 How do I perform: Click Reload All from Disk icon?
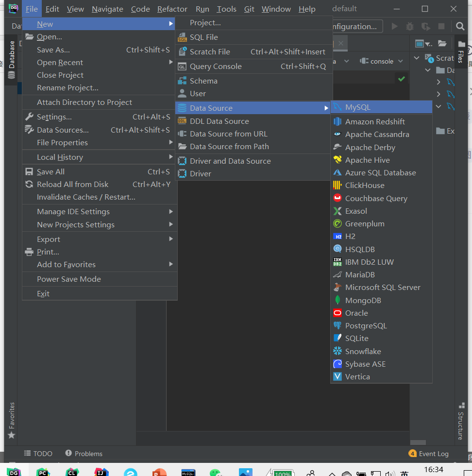click(30, 184)
